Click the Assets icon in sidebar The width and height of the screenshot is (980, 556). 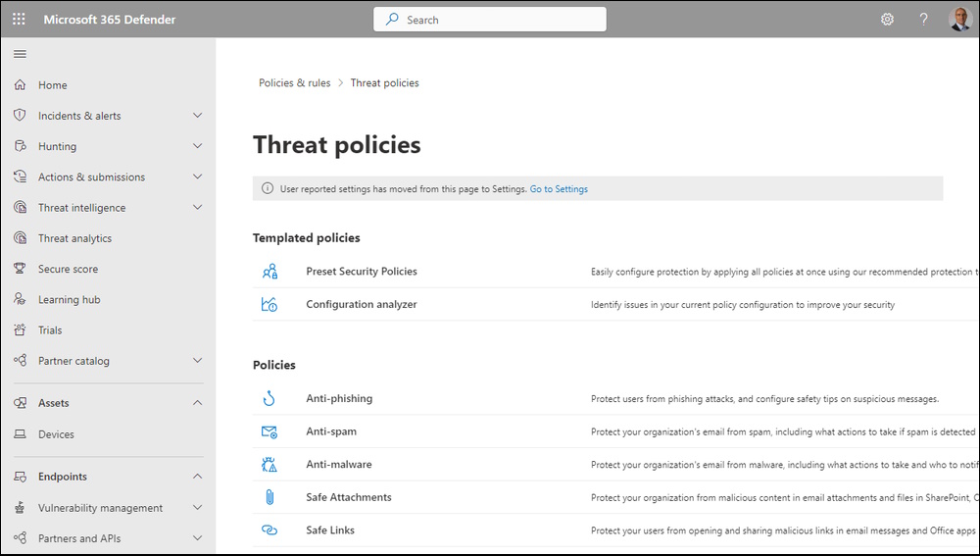tap(20, 403)
